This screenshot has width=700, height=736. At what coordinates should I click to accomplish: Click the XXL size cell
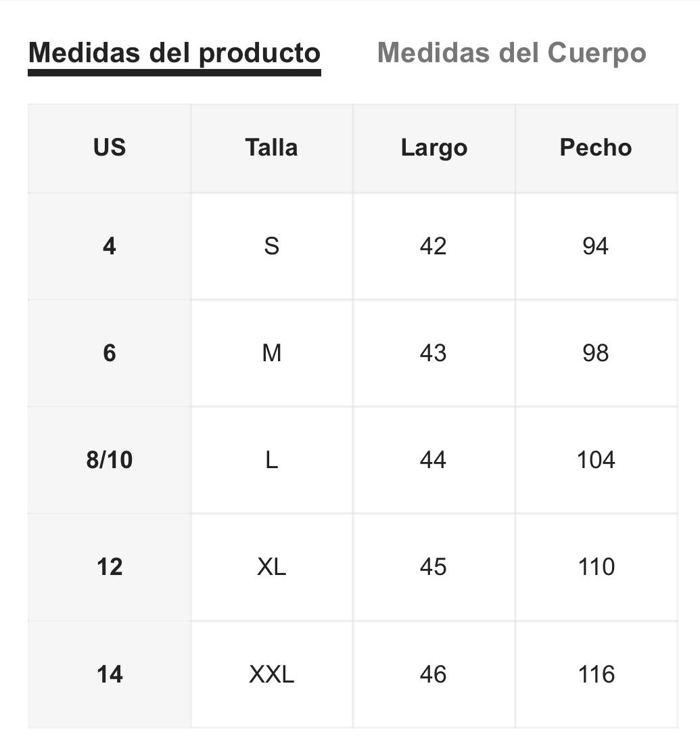tap(272, 674)
